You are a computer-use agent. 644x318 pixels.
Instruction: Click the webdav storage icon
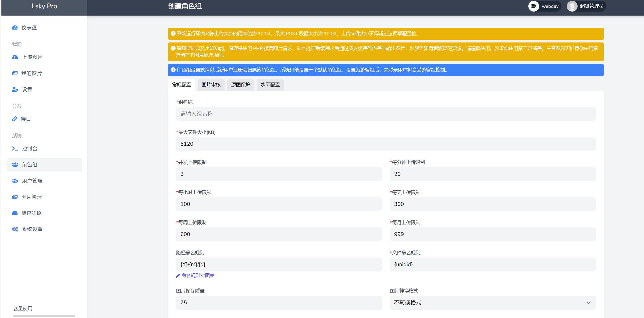tap(534, 6)
